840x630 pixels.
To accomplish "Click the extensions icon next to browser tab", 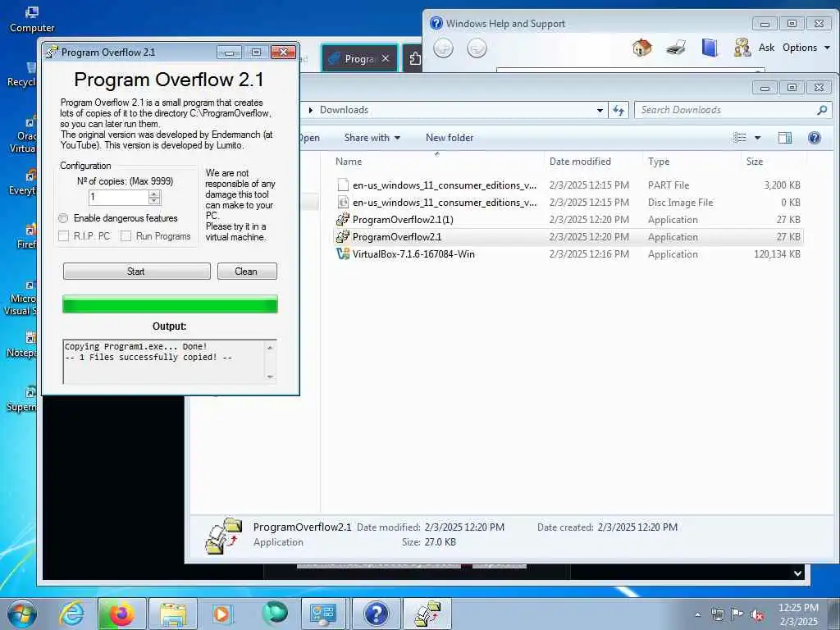I will click(x=415, y=58).
